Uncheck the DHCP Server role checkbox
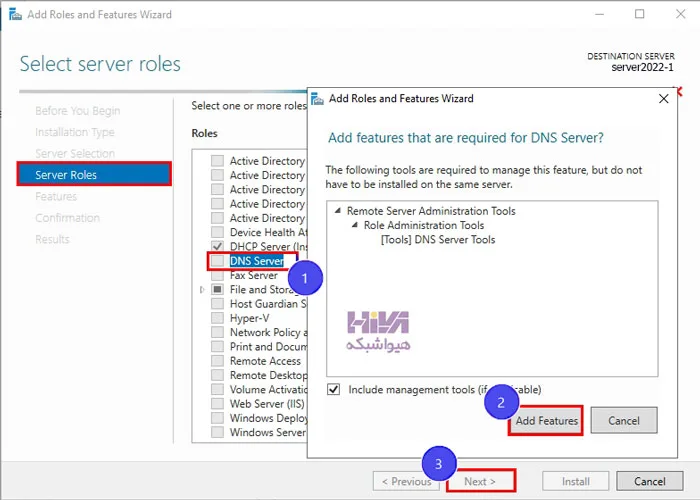The width and height of the screenshot is (700, 500). 217,246
